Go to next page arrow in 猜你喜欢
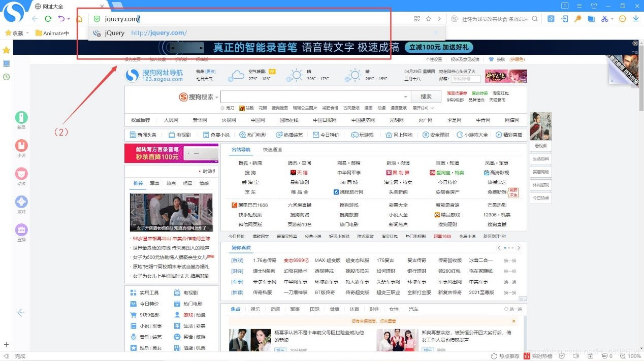644x361 pixels. 519,248
